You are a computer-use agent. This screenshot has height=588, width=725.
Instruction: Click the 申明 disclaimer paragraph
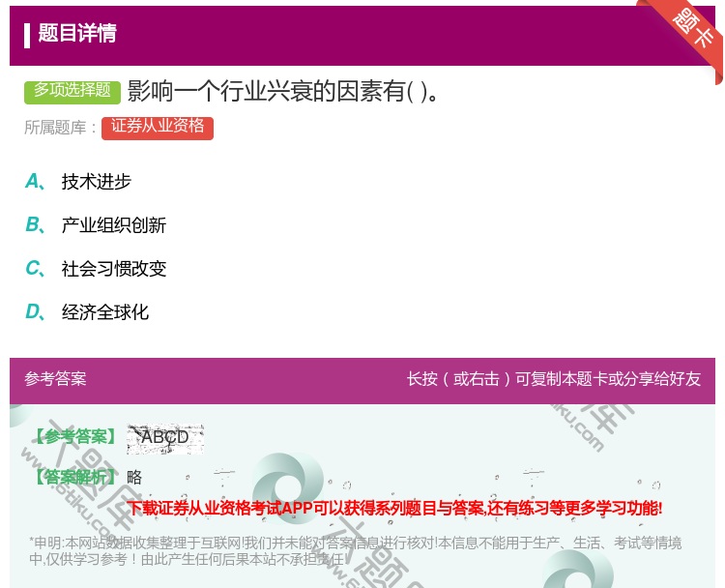(x=355, y=551)
